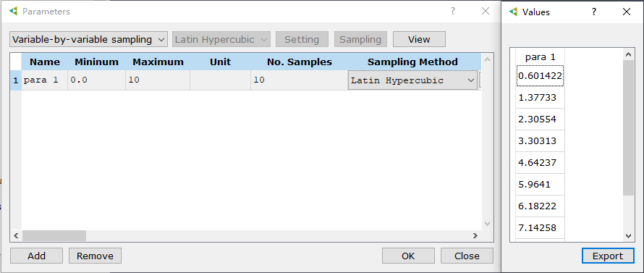Click the Minimum cell showing 0.0

[x=96, y=80]
